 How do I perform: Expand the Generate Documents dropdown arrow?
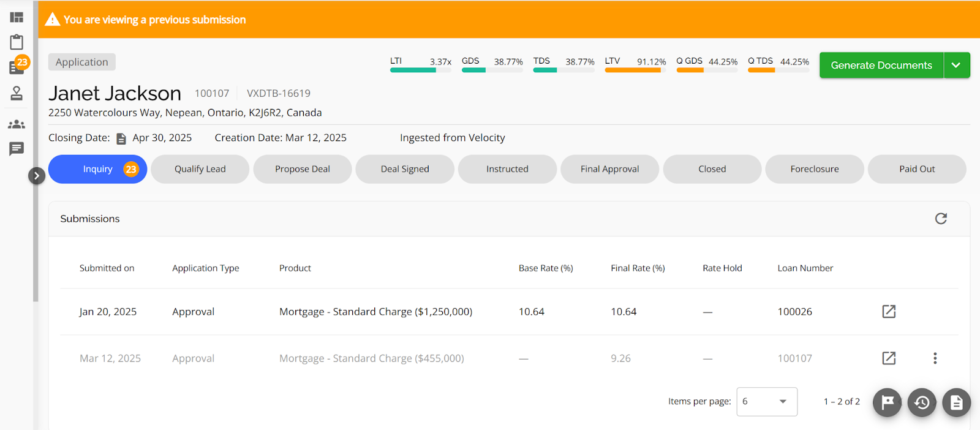pos(956,65)
